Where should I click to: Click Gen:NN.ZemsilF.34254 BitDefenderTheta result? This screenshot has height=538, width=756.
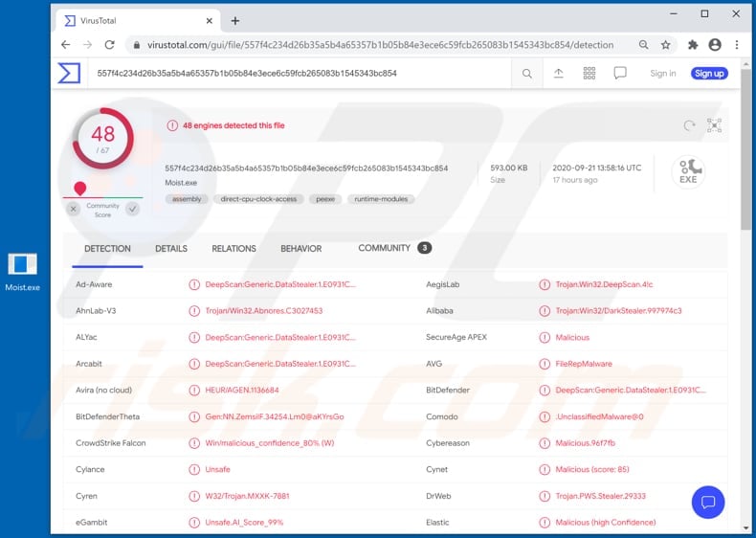(275, 416)
